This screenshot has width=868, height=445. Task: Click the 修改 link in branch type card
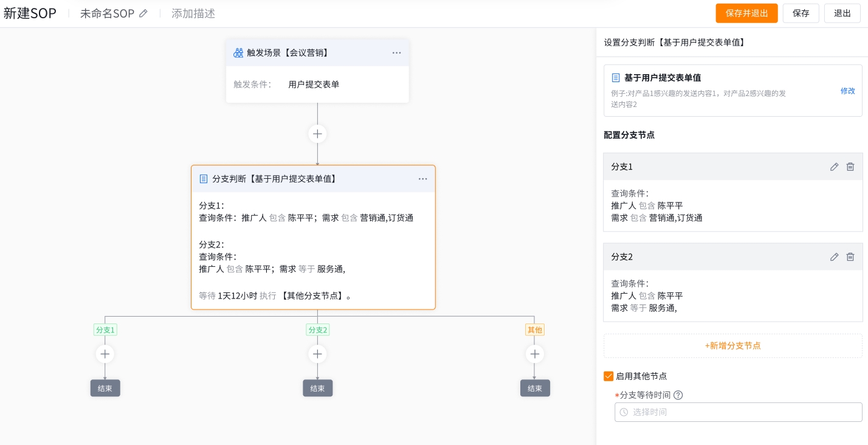pos(847,91)
